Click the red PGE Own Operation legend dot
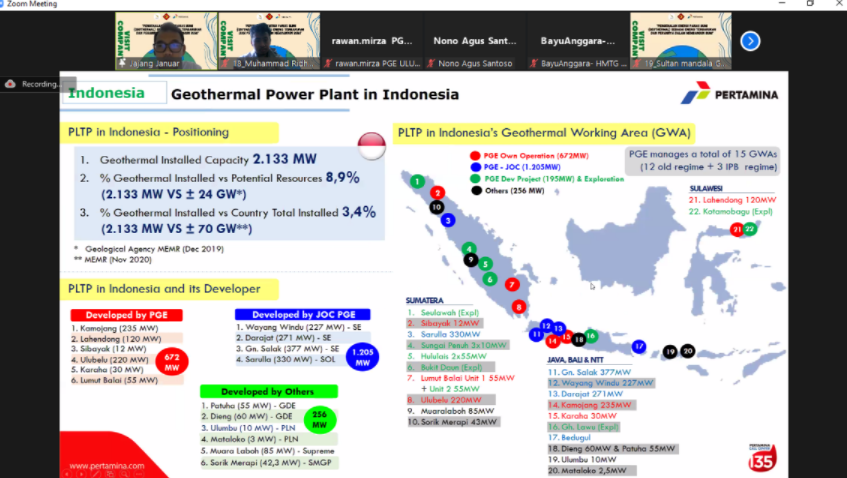 coord(472,155)
